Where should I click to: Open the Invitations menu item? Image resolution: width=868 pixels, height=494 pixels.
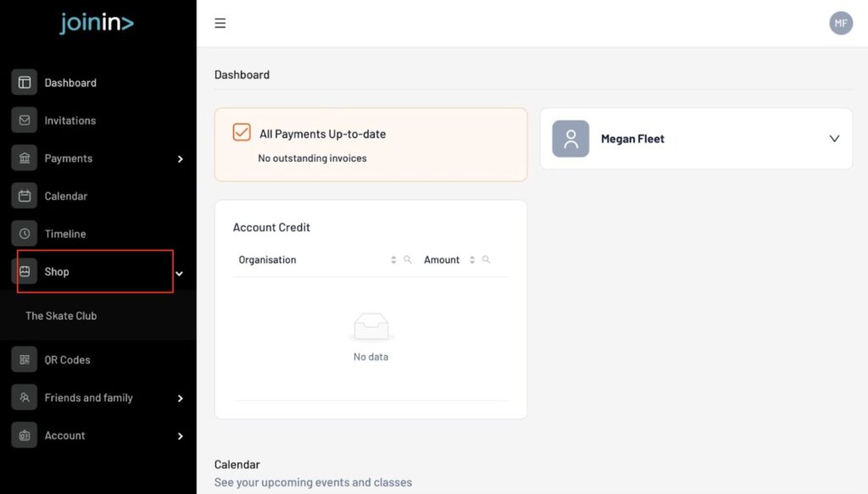click(x=70, y=120)
